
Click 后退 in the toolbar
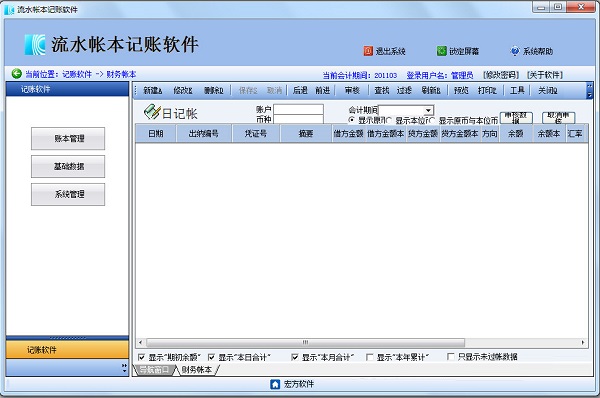[300, 91]
